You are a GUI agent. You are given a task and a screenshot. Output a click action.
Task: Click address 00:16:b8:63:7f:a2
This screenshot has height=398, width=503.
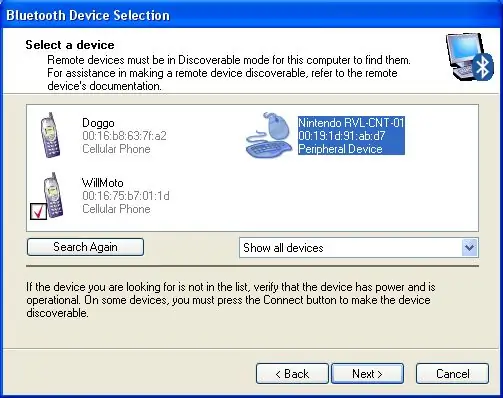pyautogui.click(x=124, y=136)
